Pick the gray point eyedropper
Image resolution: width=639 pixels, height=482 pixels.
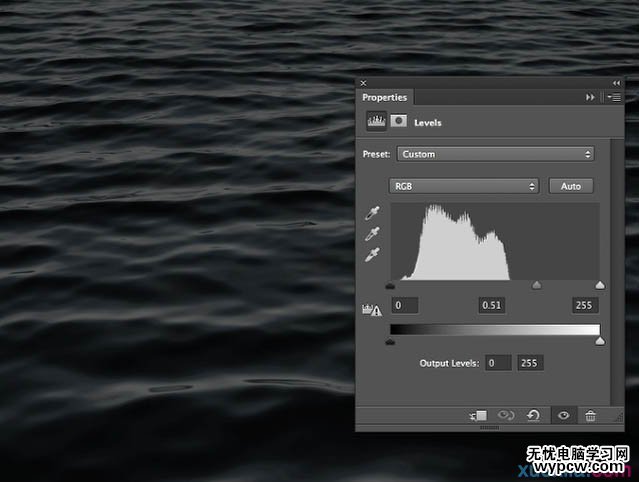click(372, 234)
